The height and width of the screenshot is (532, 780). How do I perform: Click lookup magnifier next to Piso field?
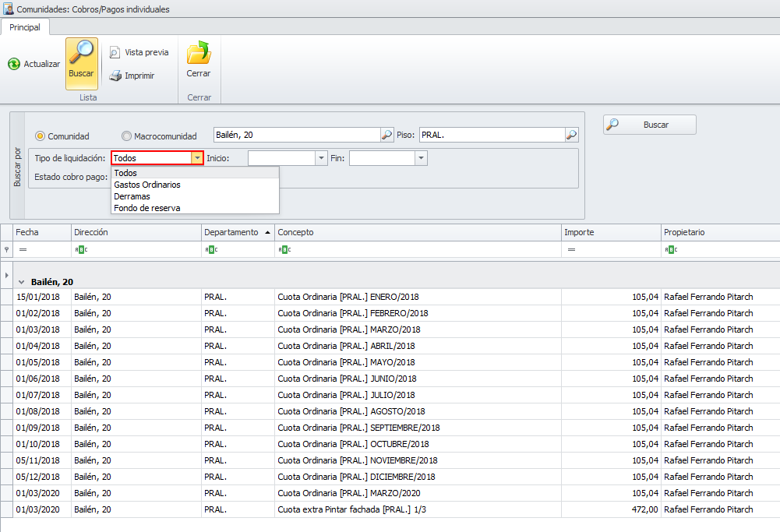pos(572,135)
